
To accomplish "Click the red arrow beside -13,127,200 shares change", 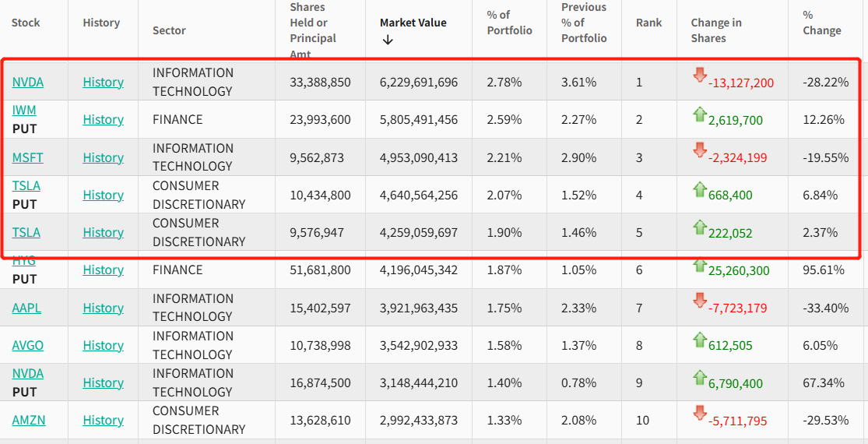I will (699, 75).
